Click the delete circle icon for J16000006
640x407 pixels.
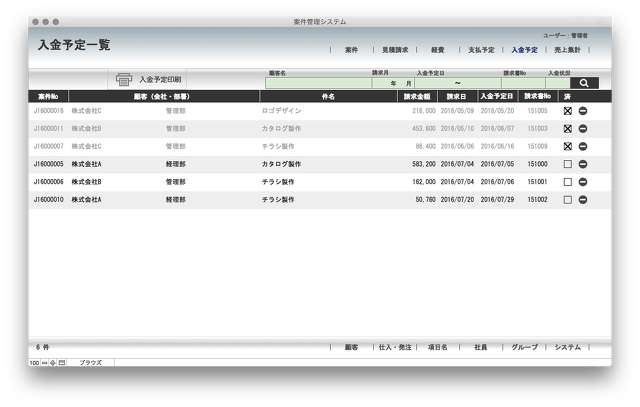(583, 182)
